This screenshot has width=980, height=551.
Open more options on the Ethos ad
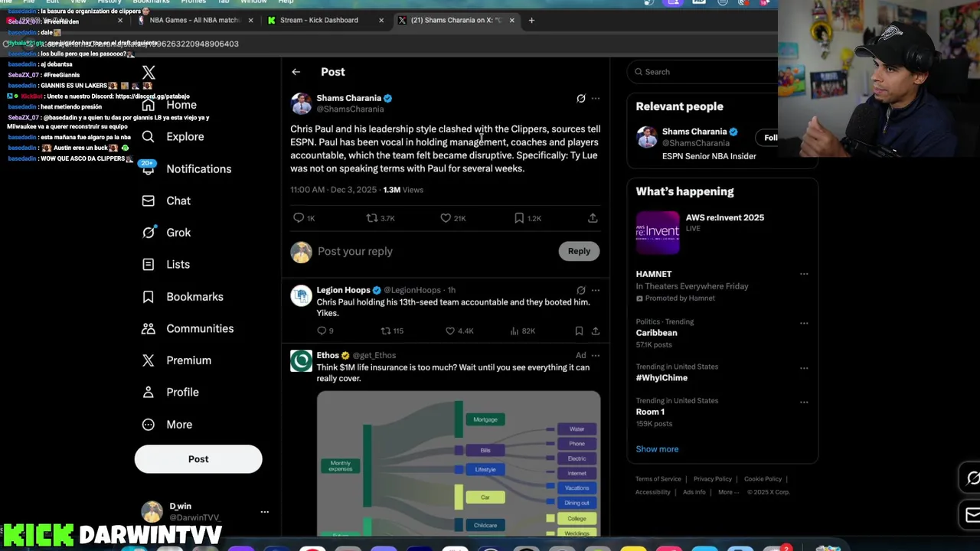[596, 355]
